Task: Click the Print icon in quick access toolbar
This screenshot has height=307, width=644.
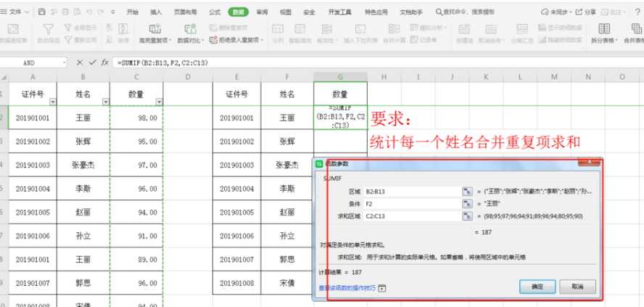Action: click(x=65, y=12)
